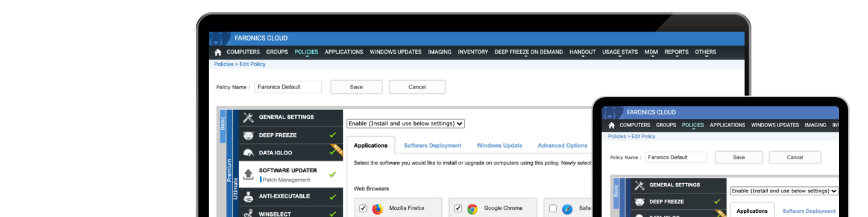This screenshot has width=868, height=217.
Task: Click Software Updater green checkmark on laptop
Action: click(x=333, y=175)
